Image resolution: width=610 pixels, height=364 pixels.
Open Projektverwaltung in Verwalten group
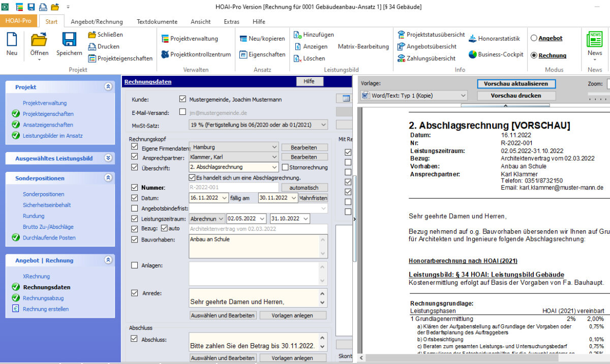[190, 39]
